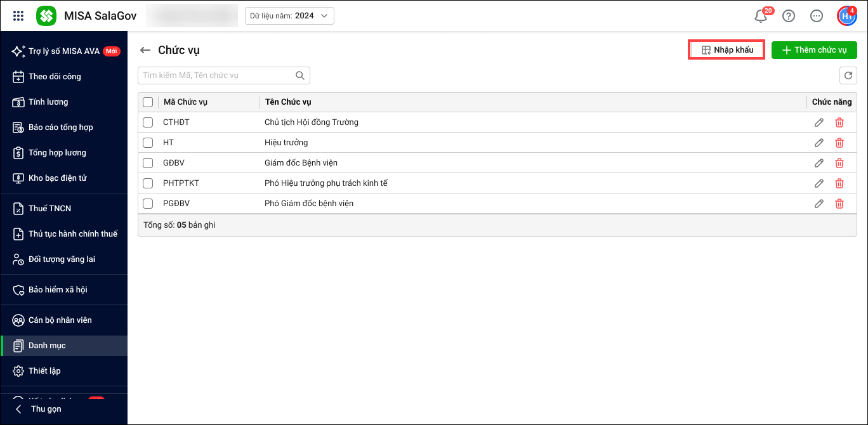868x425 pixels.
Task: Delete the Giám đốc Bệnh viện row
Action: coord(839,163)
